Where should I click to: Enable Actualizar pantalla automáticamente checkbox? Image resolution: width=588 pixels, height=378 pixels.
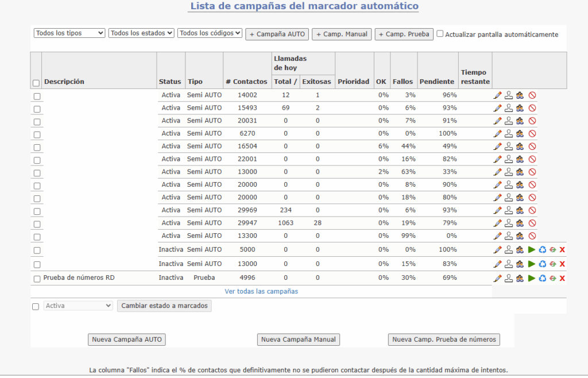[440, 34]
